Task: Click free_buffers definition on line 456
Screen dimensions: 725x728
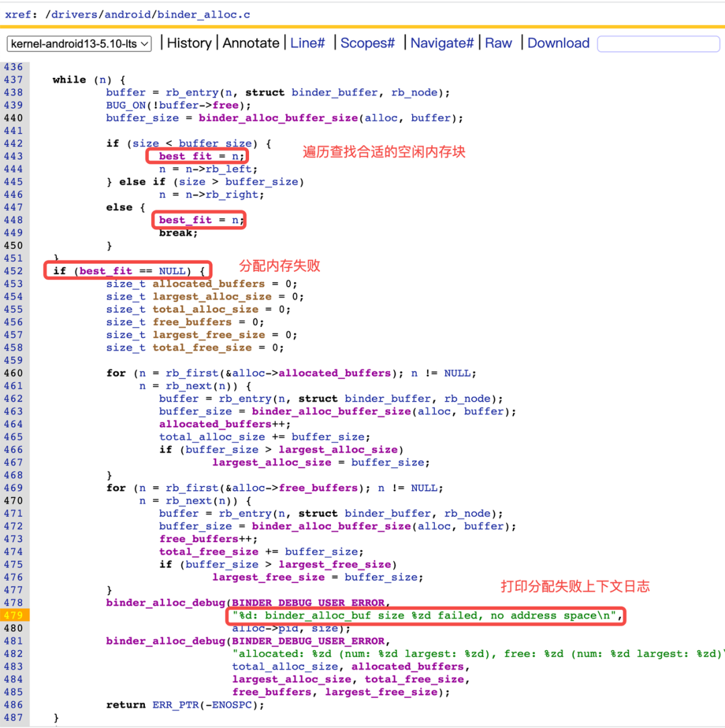Action: click(x=192, y=322)
